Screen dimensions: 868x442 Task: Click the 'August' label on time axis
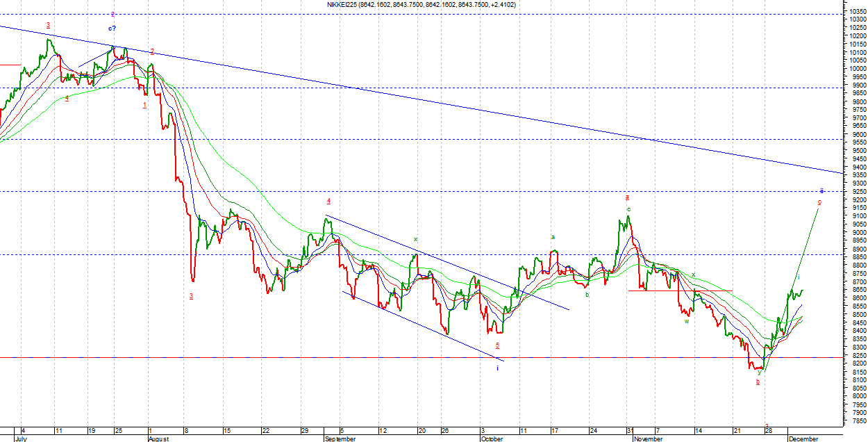click(x=158, y=439)
